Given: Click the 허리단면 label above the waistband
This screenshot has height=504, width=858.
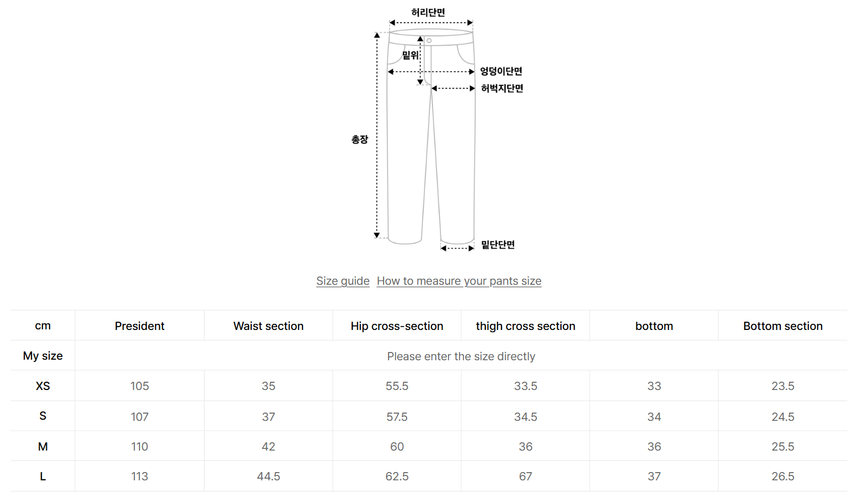Looking at the screenshot, I should [428, 12].
